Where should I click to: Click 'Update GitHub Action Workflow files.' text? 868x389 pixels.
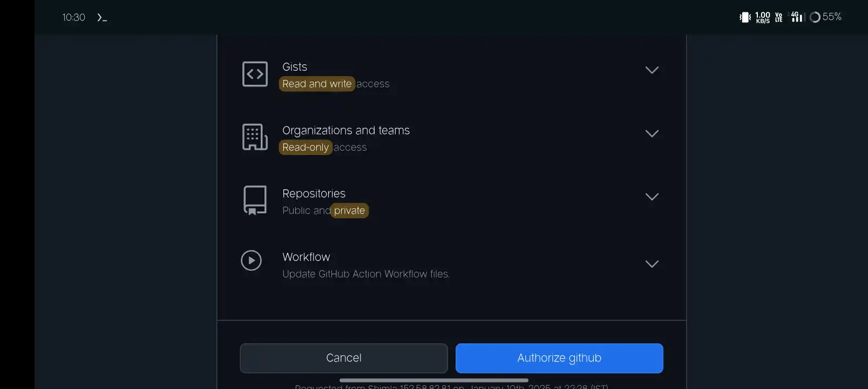(x=366, y=274)
